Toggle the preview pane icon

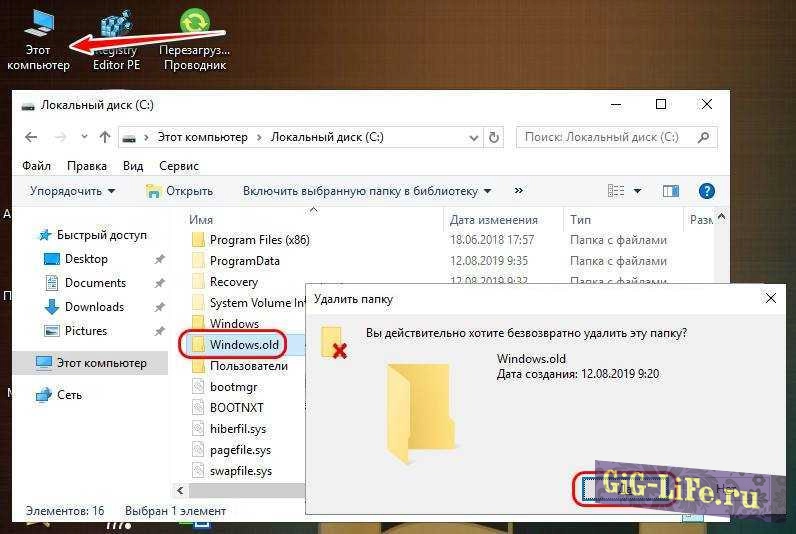(671, 191)
